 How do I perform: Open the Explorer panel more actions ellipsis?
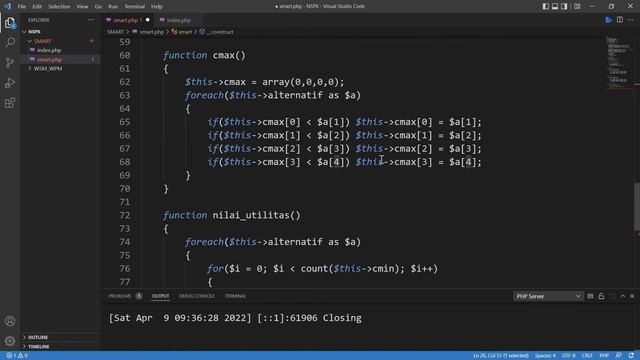pos(91,20)
